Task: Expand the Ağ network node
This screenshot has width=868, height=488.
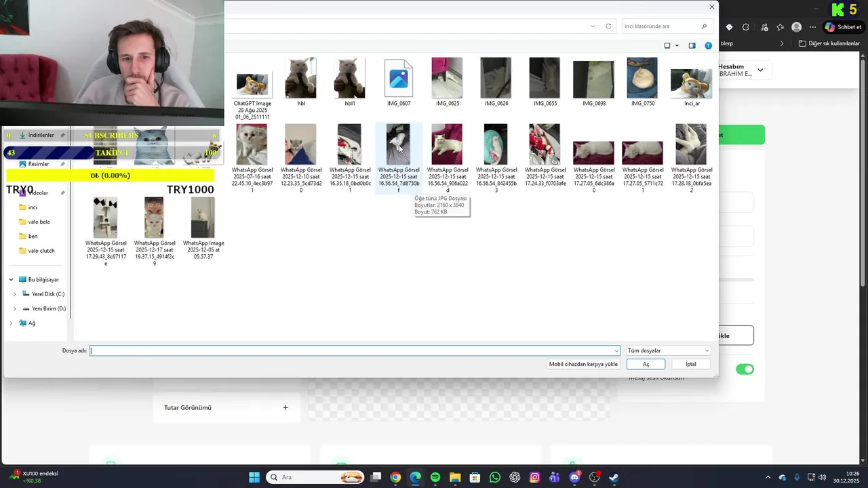Action: [11, 323]
